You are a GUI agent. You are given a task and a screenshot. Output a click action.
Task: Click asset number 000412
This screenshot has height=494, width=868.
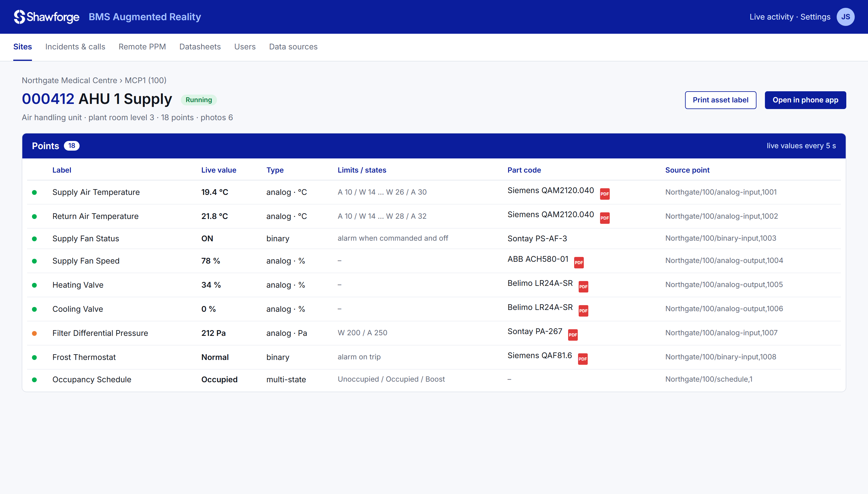(x=48, y=99)
